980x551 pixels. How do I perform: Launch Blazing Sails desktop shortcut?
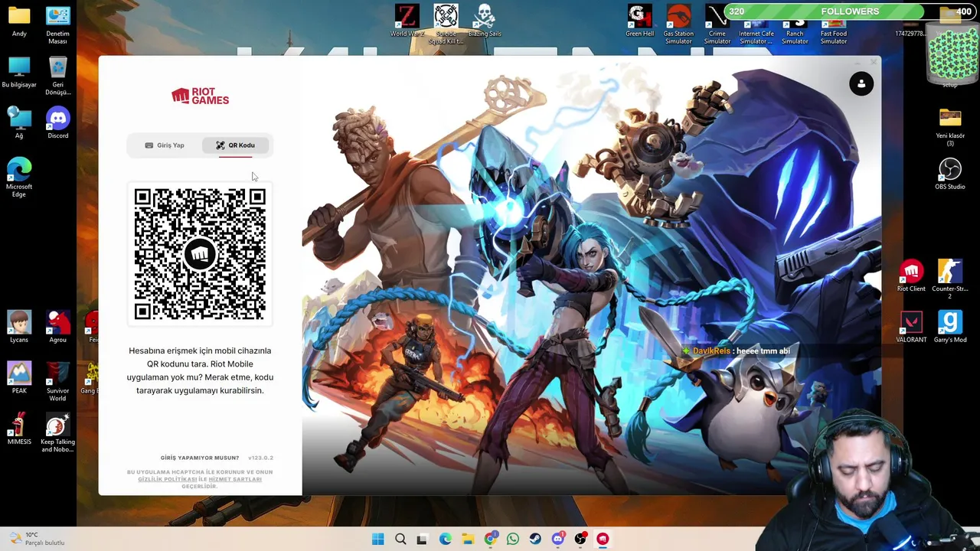coord(484,21)
